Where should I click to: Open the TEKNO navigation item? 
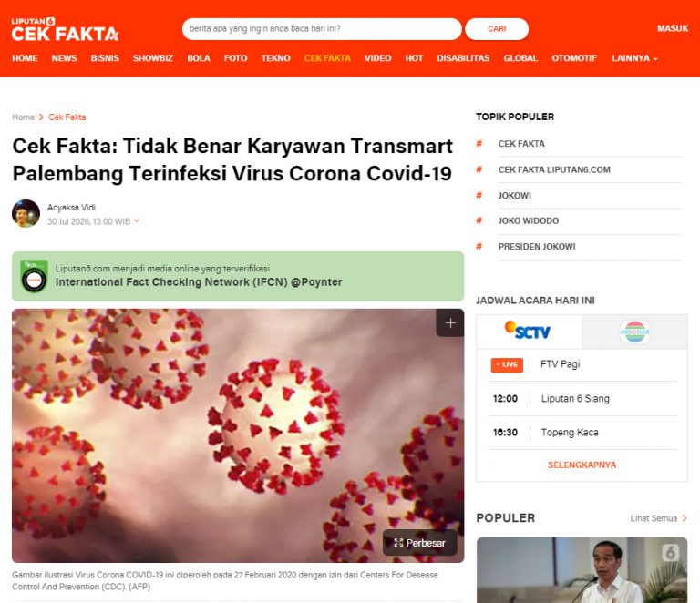[275, 58]
